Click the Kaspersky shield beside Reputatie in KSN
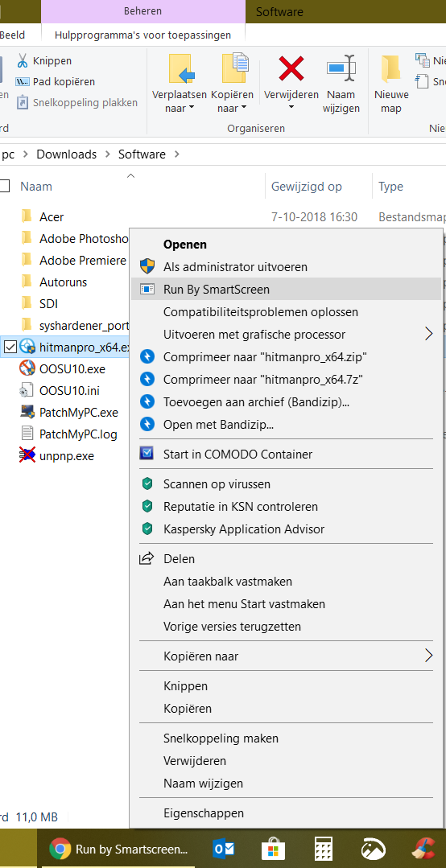 [x=147, y=506]
